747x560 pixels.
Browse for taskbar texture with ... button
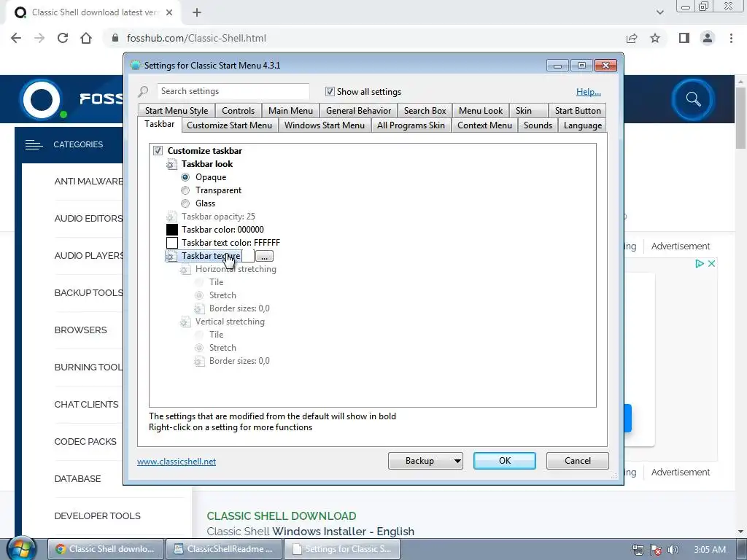click(264, 256)
